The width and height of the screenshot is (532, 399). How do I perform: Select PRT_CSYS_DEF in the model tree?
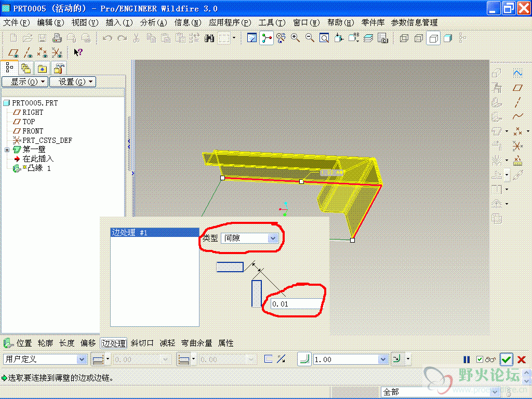[x=47, y=140]
